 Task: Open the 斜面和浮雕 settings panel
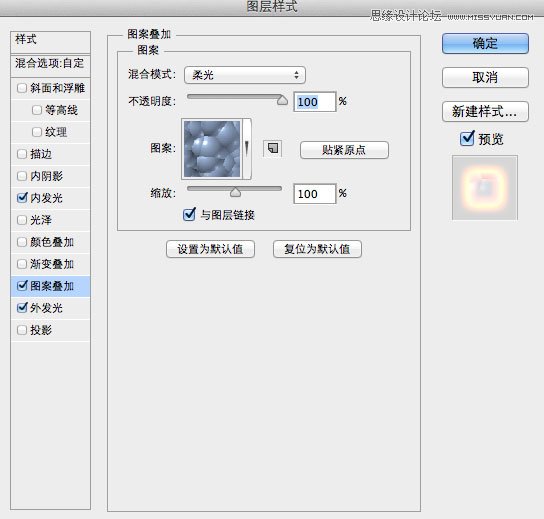[x=58, y=88]
